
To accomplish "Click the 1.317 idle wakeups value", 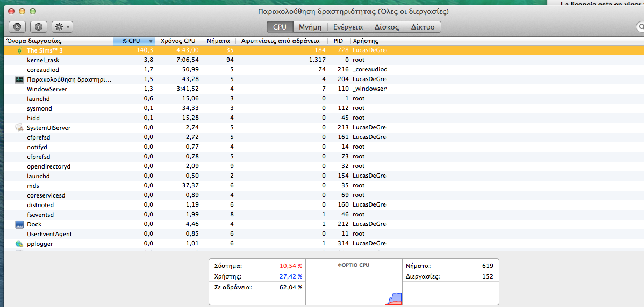I will tap(317, 60).
